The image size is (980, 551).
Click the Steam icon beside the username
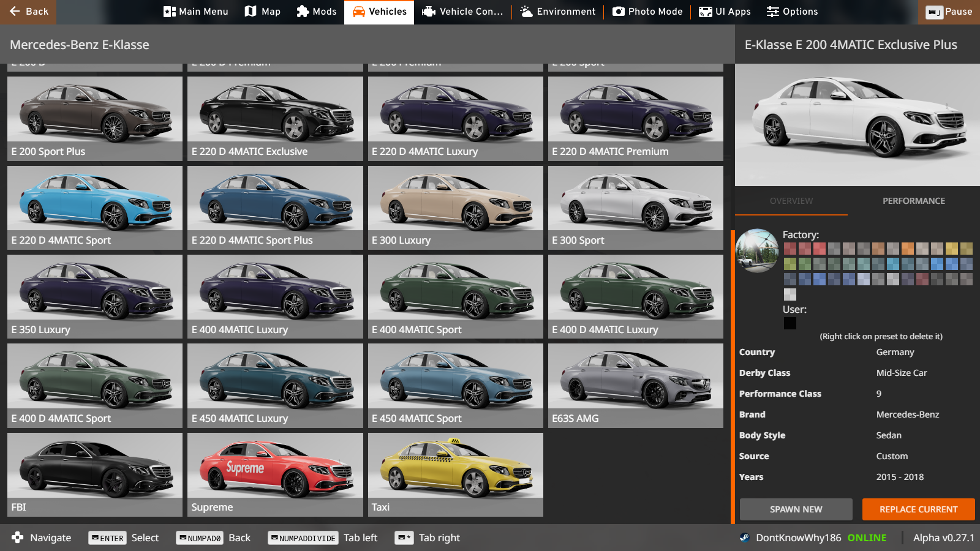(x=744, y=538)
